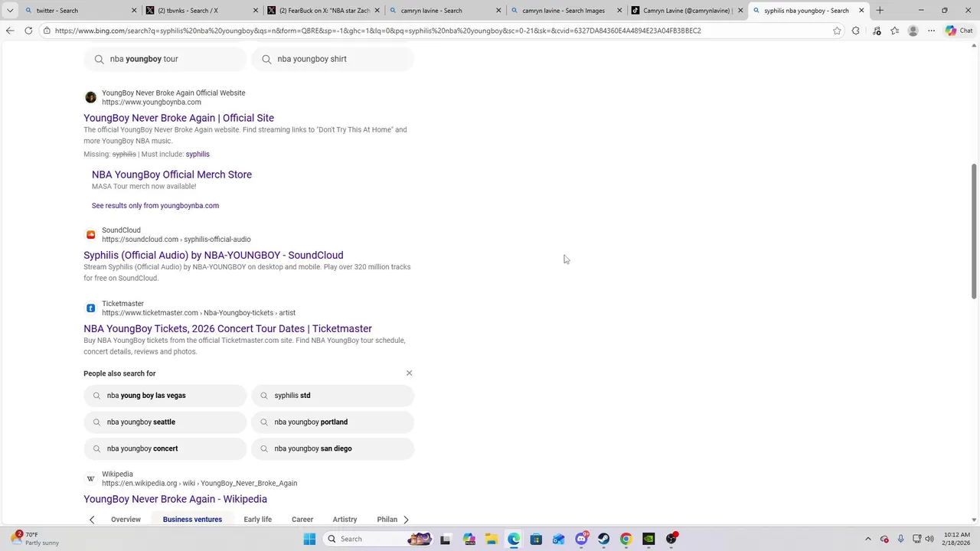Screen dimensions: 980x551
Task: Dismiss the 'People also search for' box
Action: pyautogui.click(x=409, y=373)
